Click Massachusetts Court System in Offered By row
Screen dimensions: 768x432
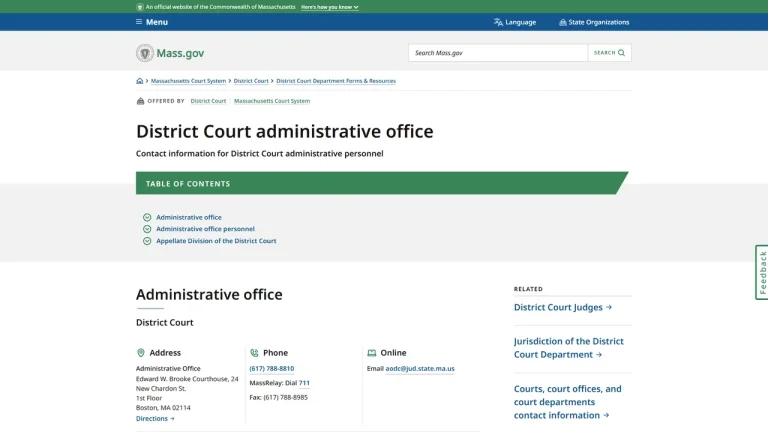click(x=272, y=101)
